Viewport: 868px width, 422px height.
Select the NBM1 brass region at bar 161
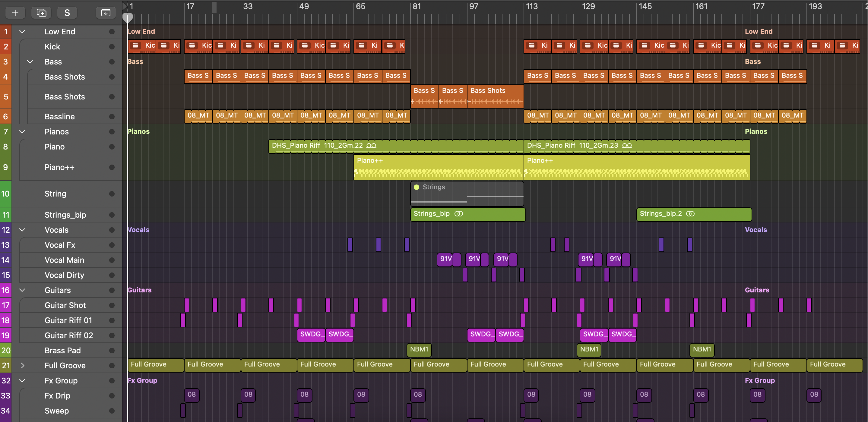[x=702, y=350]
